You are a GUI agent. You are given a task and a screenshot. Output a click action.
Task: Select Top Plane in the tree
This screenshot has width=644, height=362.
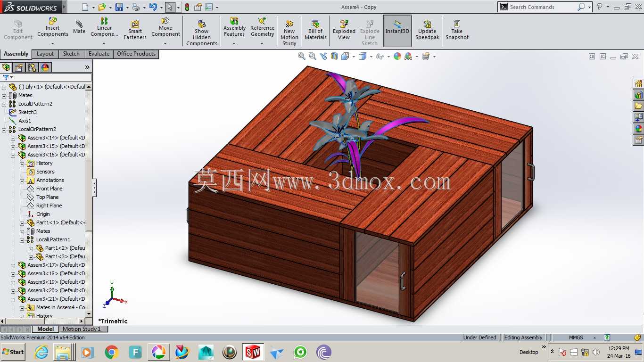coord(47,197)
